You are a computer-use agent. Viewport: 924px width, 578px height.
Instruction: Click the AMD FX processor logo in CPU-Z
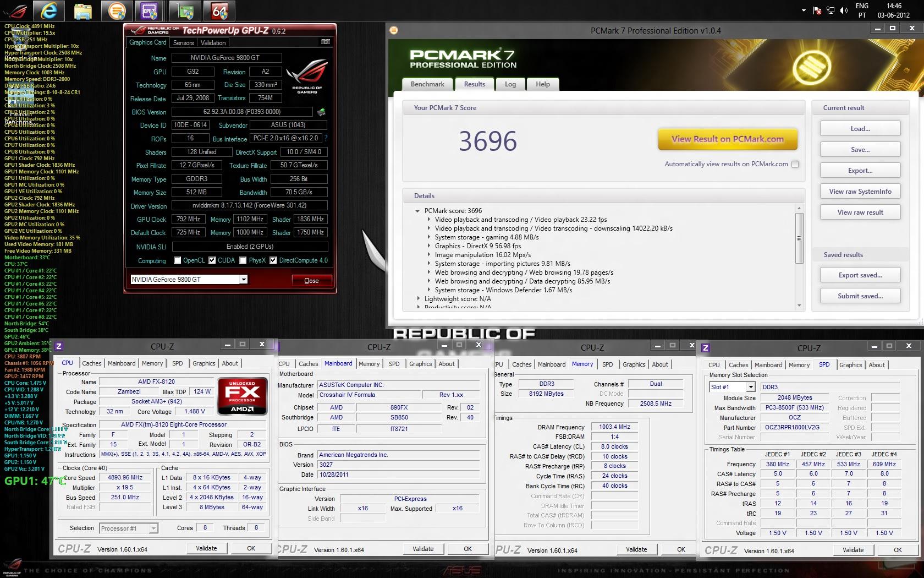(243, 396)
